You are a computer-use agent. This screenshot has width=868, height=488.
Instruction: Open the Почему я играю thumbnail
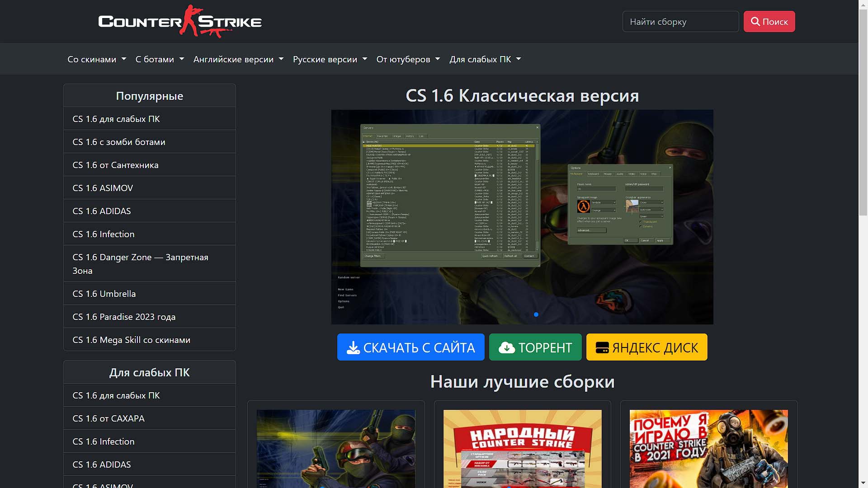[x=708, y=448]
